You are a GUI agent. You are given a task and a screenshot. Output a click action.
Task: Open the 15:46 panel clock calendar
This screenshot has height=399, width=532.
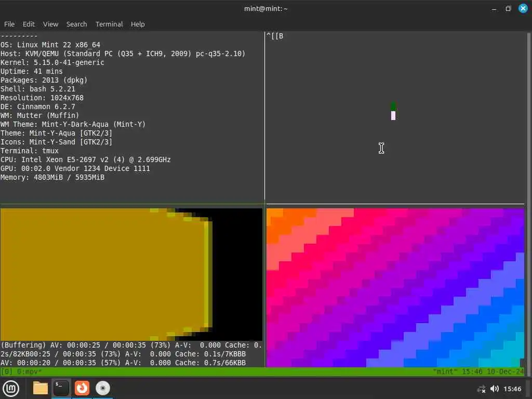512,389
